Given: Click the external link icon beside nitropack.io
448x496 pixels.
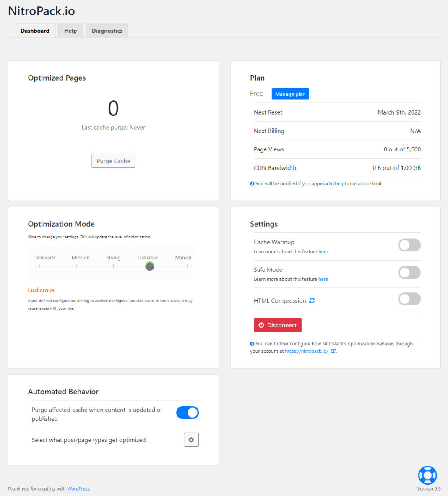Looking at the screenshot, I should coord(333,351).
